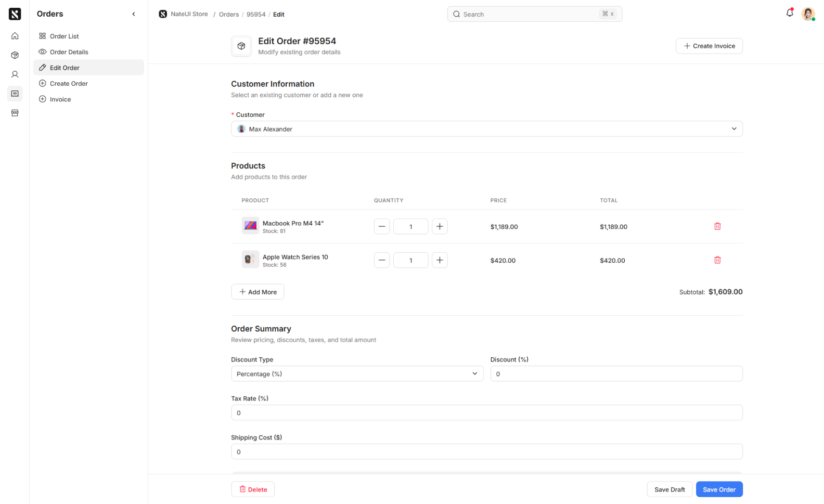Click the Discount (%) input field

coord(616,374)
